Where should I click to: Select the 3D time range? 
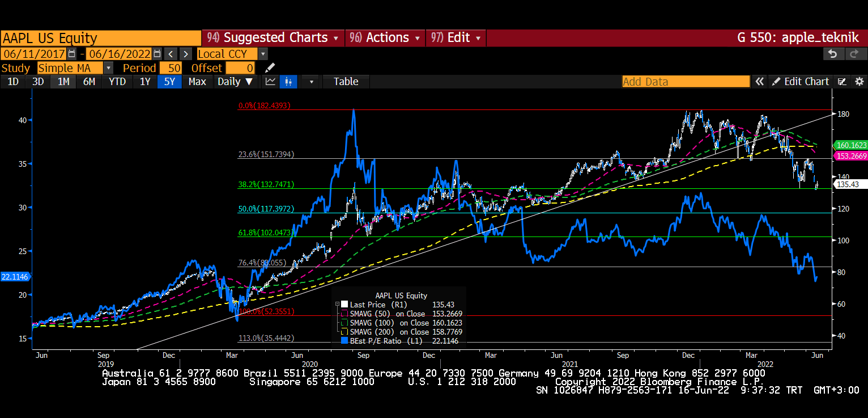[x=38, y=82]
